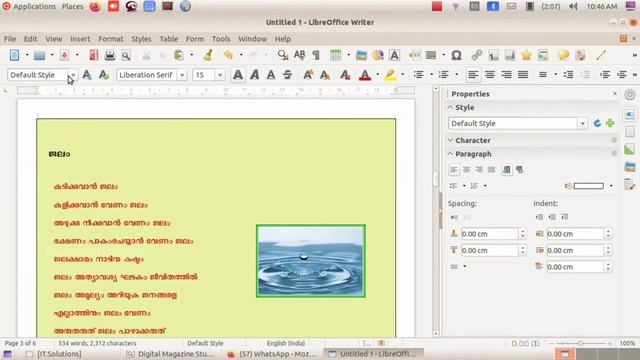Click English (India) language in status bar
Image resolution: width=640 pixels, height=360 pixels.
coord(286,343)
